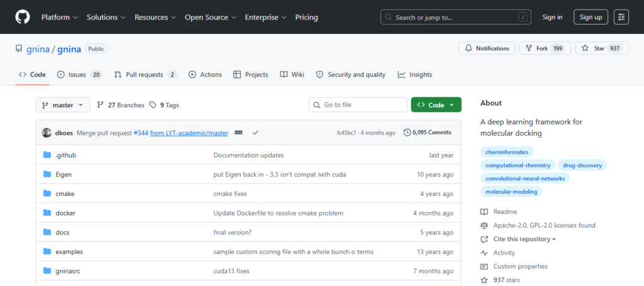Click the star icon to star repository
The height and width of the screenshot is (286, 644).
pos(586,48)
